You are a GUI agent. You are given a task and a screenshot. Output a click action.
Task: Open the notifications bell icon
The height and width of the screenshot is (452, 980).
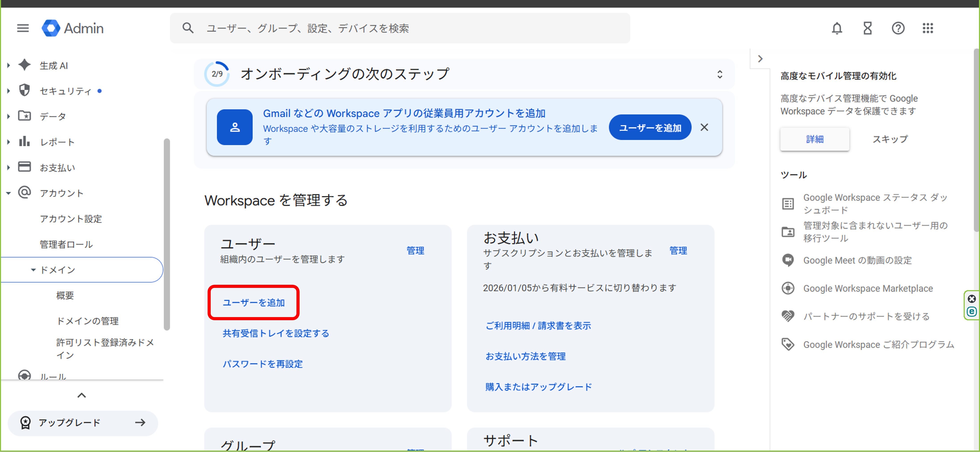[837, 28]
